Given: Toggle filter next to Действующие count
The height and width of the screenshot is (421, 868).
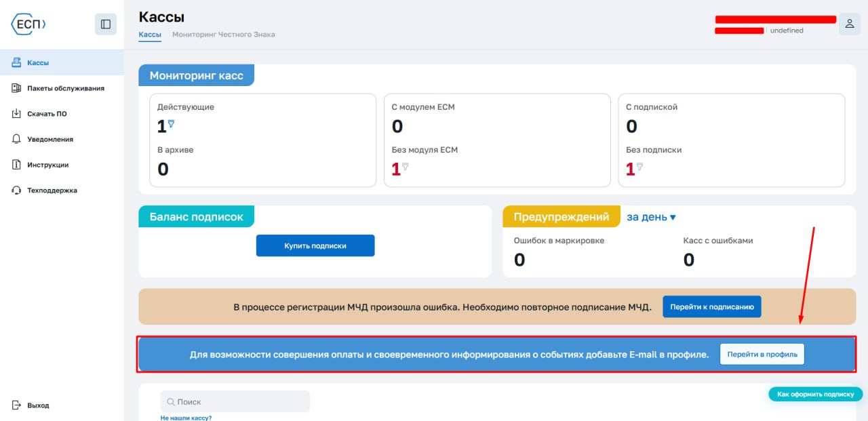Looking at the screenshot, I should [171, 124].
